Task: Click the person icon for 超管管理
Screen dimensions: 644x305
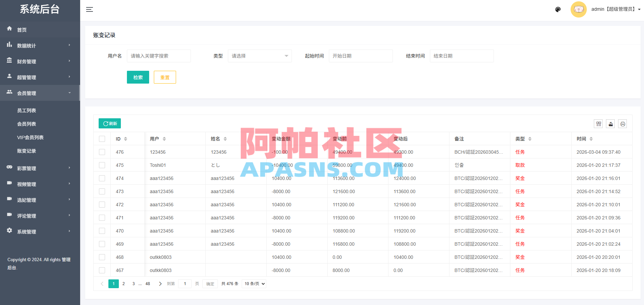Action: [9, 76]
